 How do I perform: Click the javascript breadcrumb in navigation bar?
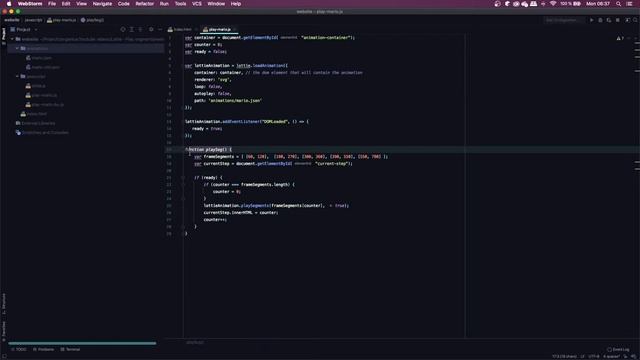tap(33, 20)
